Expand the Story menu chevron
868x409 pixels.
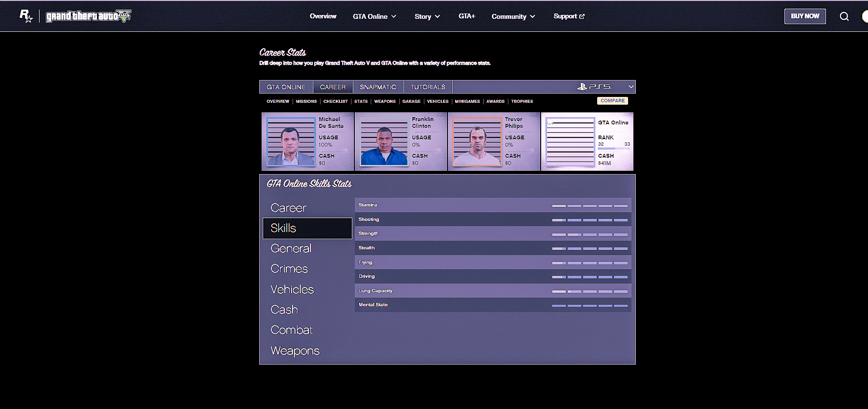pos(437,16)
